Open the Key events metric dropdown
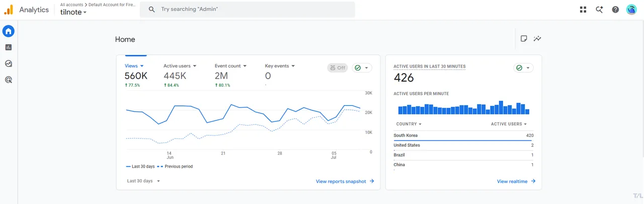This screenshot has height=204, width=644. click(280, 66)
